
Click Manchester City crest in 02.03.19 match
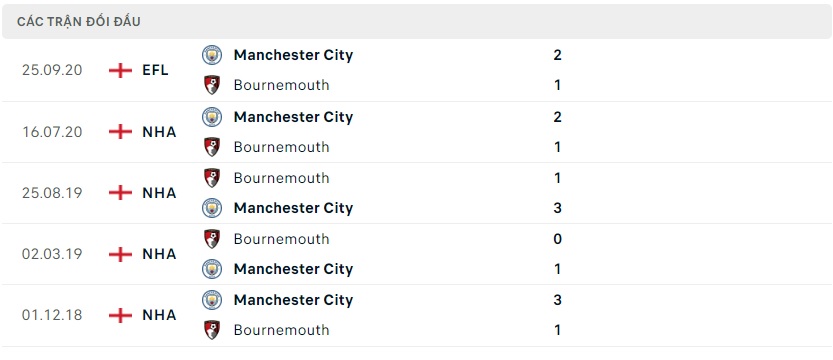coord(212,269)
